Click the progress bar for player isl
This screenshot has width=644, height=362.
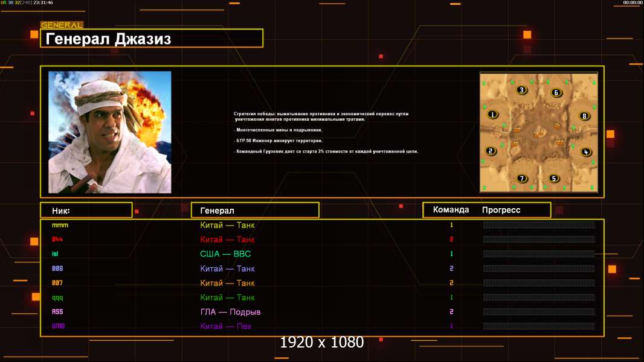(x=539, y=254)
